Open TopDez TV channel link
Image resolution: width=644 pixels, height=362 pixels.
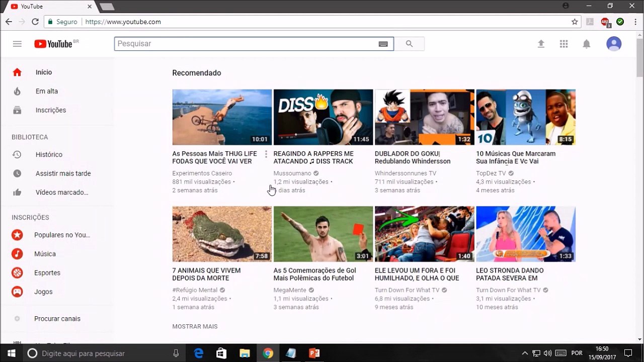(491, 173)
